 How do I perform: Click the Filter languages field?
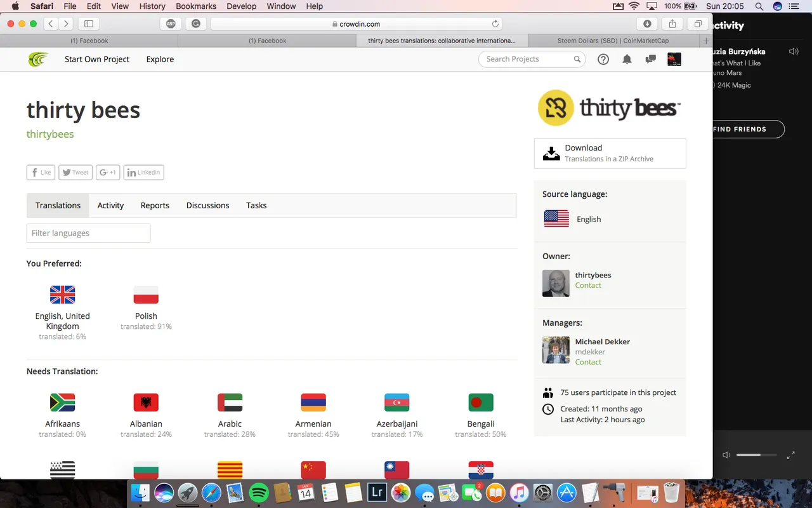point(88,233)
